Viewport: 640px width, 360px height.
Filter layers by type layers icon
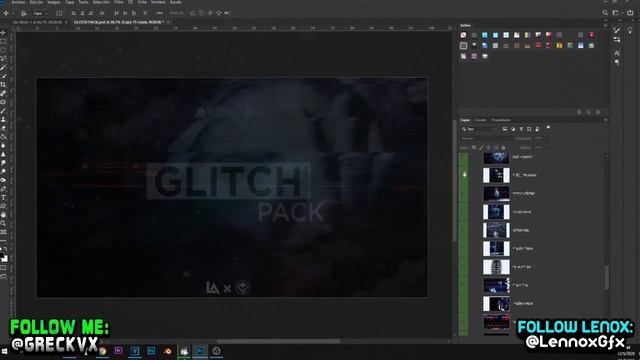click(521, 129)
